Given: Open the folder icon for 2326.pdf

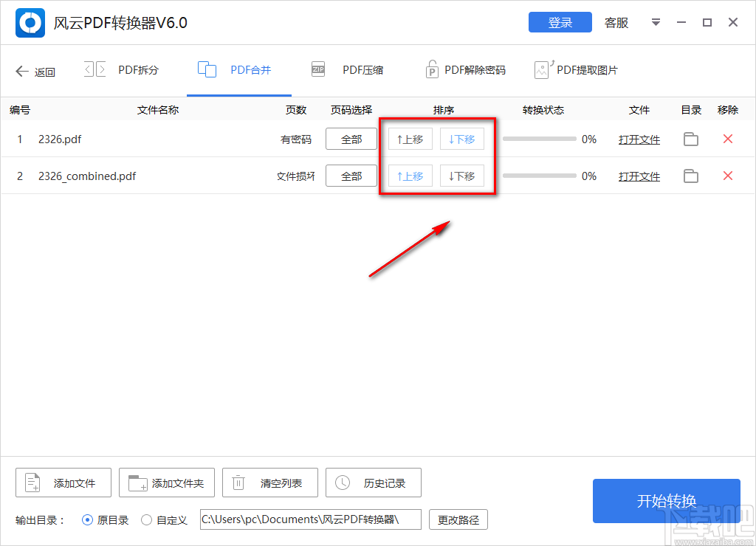Looking at the screenshot, I should click(x=691, y=139).
